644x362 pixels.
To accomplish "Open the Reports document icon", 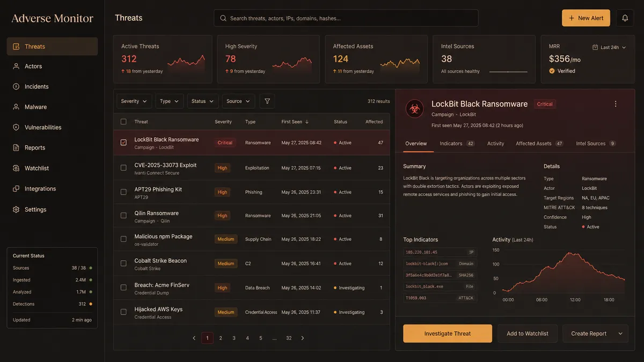I will click(16, 148).
